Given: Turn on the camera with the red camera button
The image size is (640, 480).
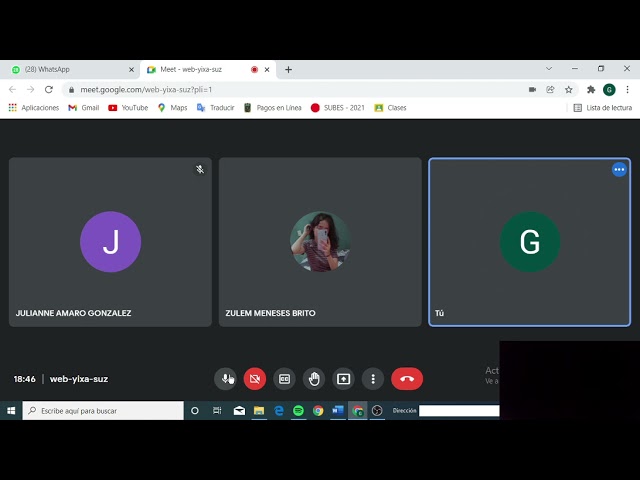Looking at the screenshot, I should (255, 379).
